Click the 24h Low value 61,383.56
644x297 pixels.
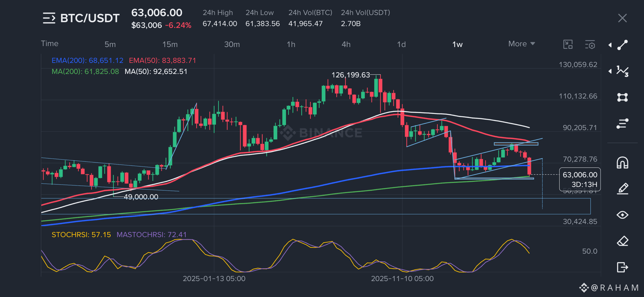[x=263, y=24]
